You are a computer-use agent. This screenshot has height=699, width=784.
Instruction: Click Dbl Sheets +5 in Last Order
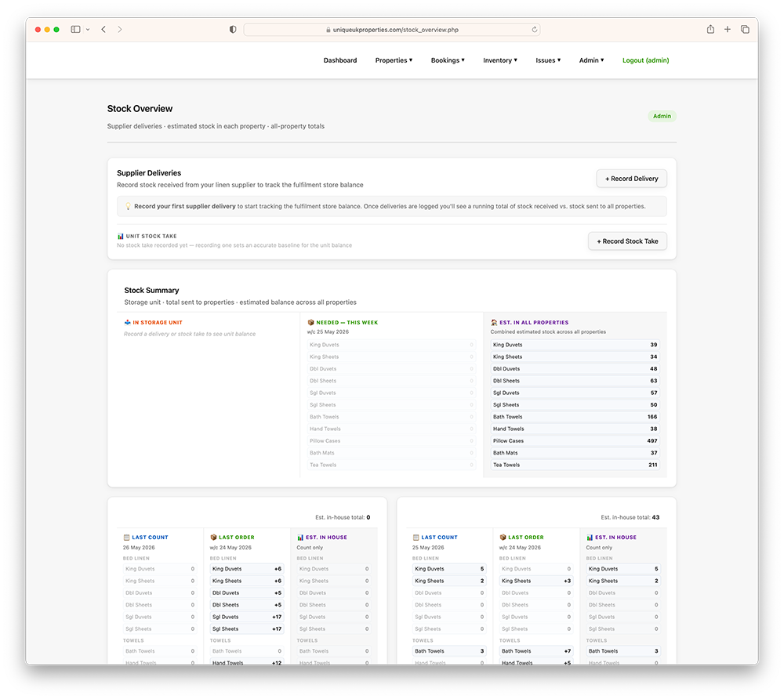[x=247, y=605]
